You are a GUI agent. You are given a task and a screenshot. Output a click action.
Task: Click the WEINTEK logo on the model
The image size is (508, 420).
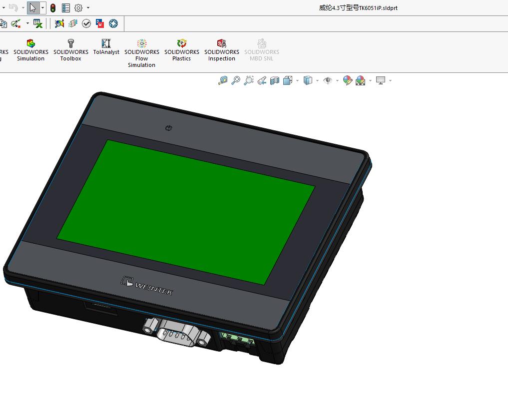pos(147,286)
